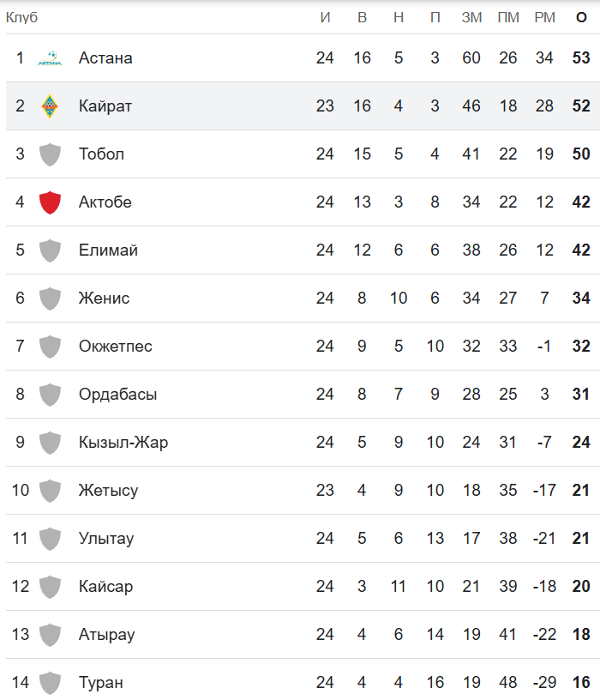This screenshot has width=600, height=700.
Task: Click the Клуб column header
Action: (21, 17)
